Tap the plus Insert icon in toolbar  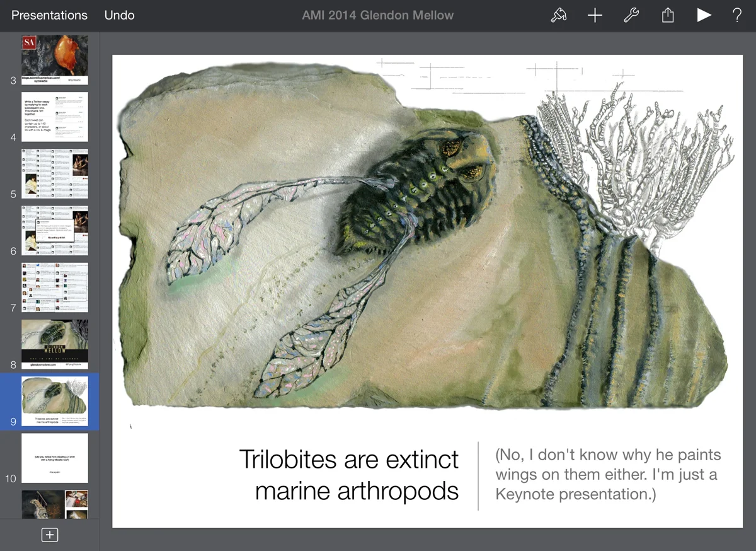pyautogui.click(x=595, y=16)
